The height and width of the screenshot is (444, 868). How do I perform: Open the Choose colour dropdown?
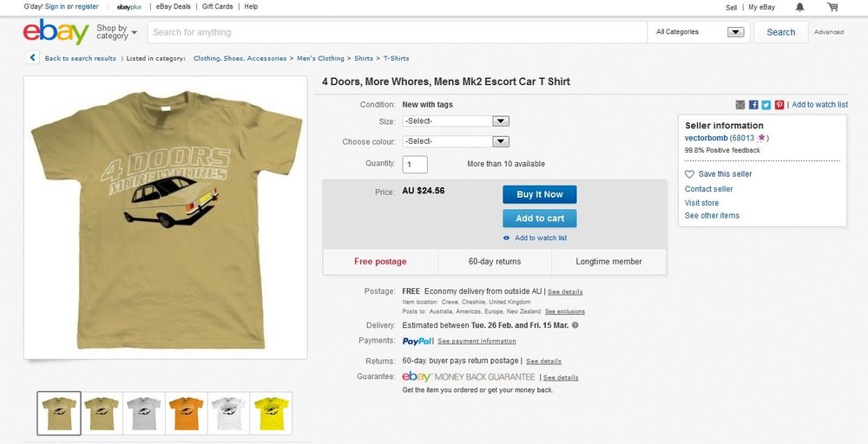point(456,141)
